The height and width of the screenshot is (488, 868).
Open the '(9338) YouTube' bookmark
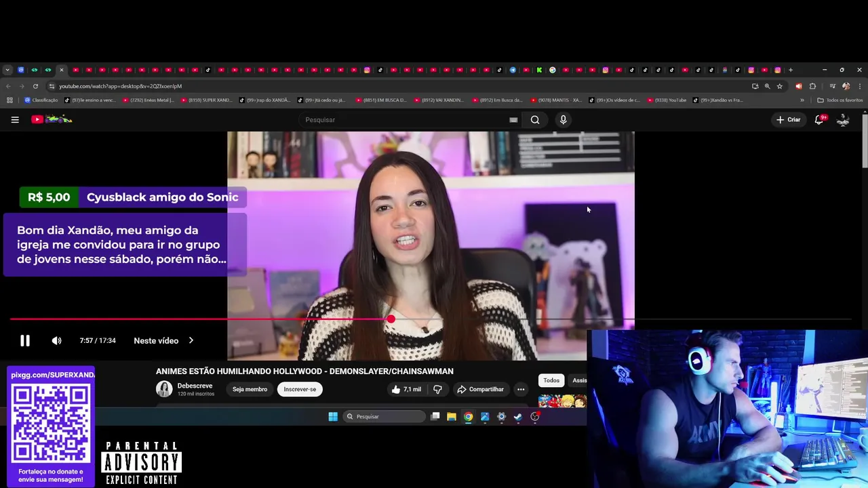[667, 100]
